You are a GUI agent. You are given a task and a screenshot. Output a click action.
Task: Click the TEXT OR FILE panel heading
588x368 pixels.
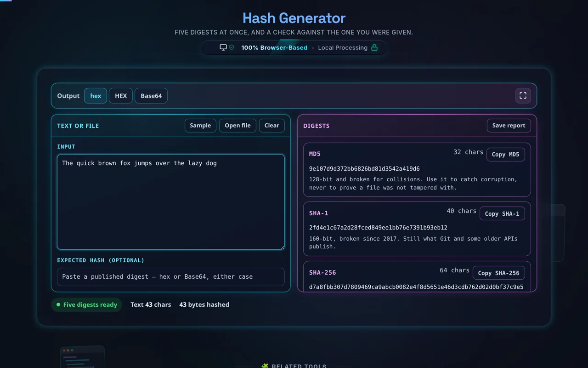coord(78,126)
